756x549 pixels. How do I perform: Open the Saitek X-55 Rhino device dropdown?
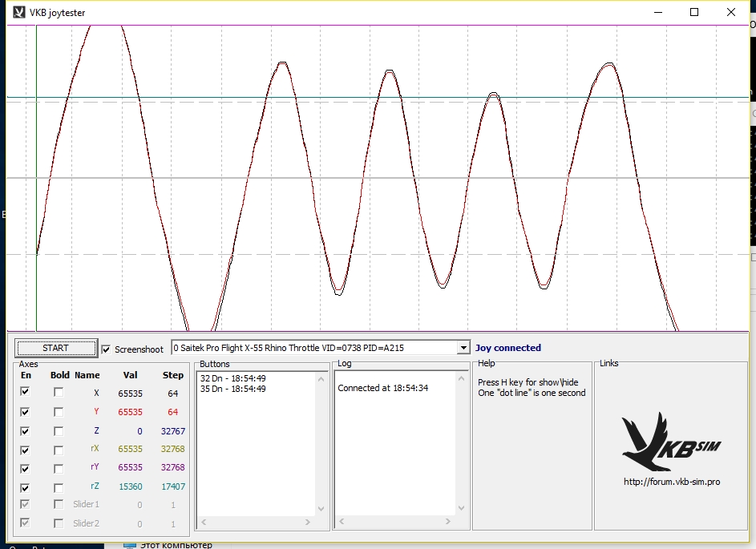[462, 348]
